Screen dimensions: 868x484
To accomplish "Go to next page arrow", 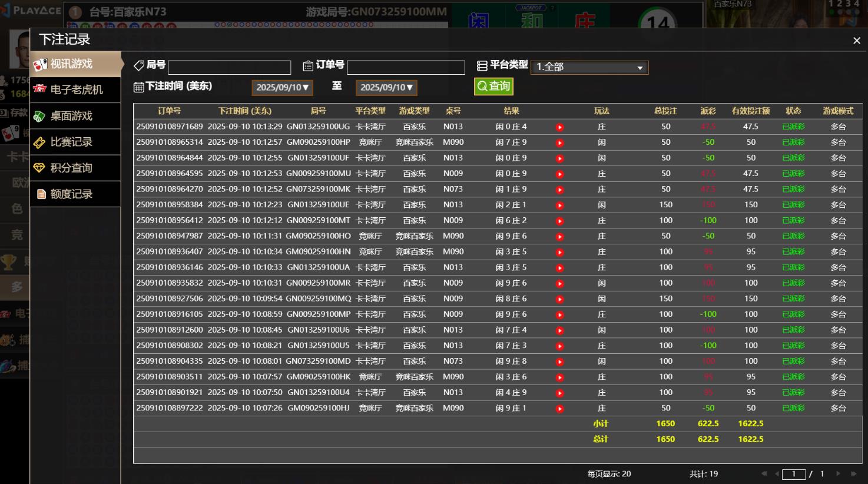I will (838, 473).
